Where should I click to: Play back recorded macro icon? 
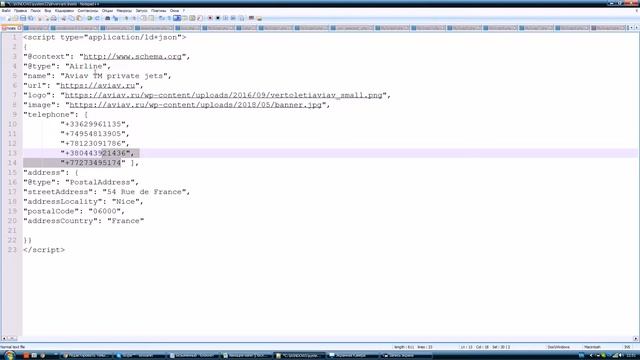click(226, 18)
